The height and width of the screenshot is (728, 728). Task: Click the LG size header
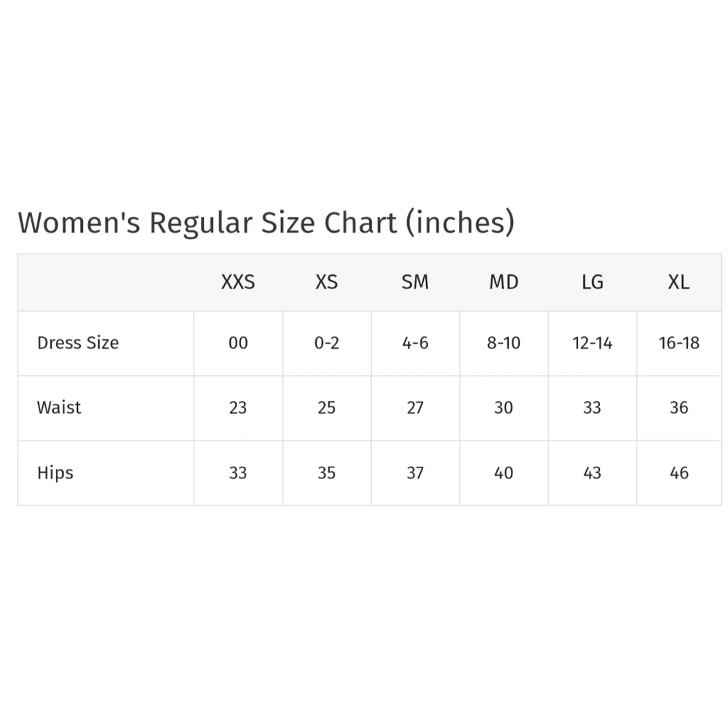click(592, 282)
